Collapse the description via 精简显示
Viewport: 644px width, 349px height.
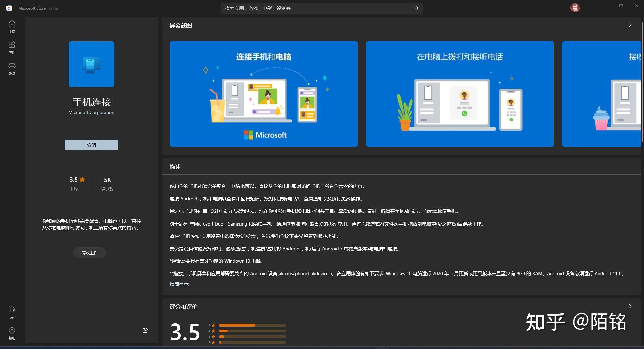(x=179, y=284)
